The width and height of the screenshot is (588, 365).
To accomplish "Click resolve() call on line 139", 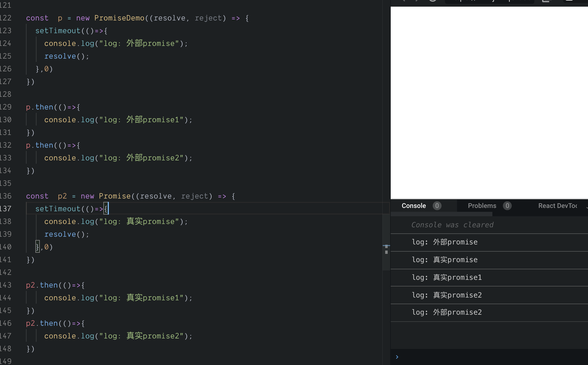I will 66,234.
